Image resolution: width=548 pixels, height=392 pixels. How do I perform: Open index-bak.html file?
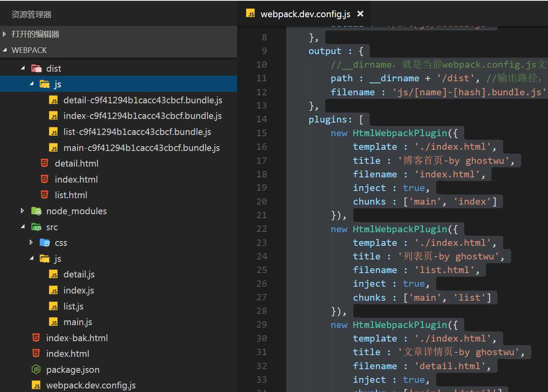(77, 338)
